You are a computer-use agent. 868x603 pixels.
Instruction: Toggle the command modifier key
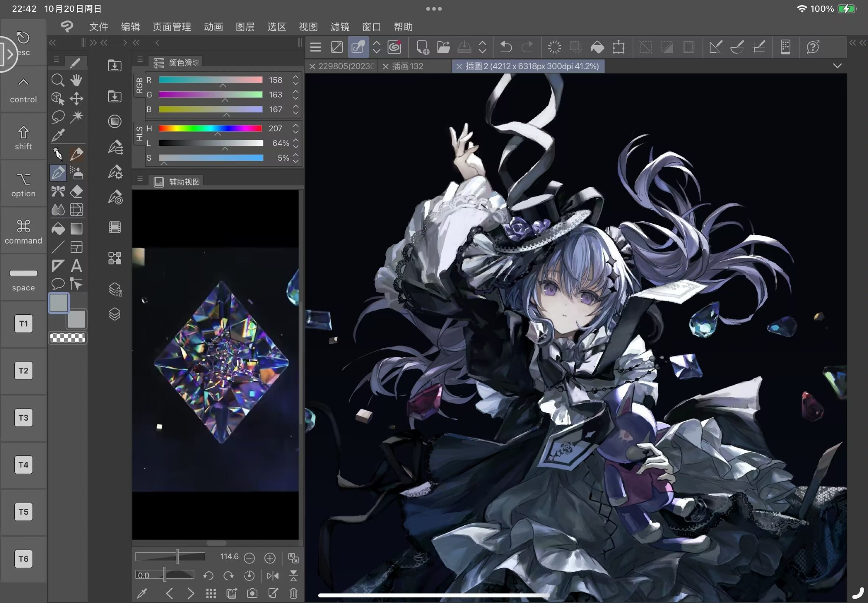tap(23, 231)
